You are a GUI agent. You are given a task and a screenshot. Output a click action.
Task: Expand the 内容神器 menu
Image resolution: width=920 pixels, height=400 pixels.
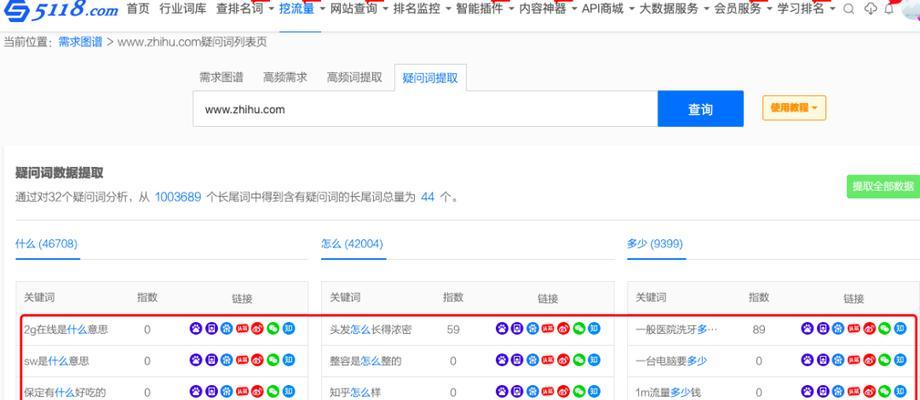pos(549,9)
